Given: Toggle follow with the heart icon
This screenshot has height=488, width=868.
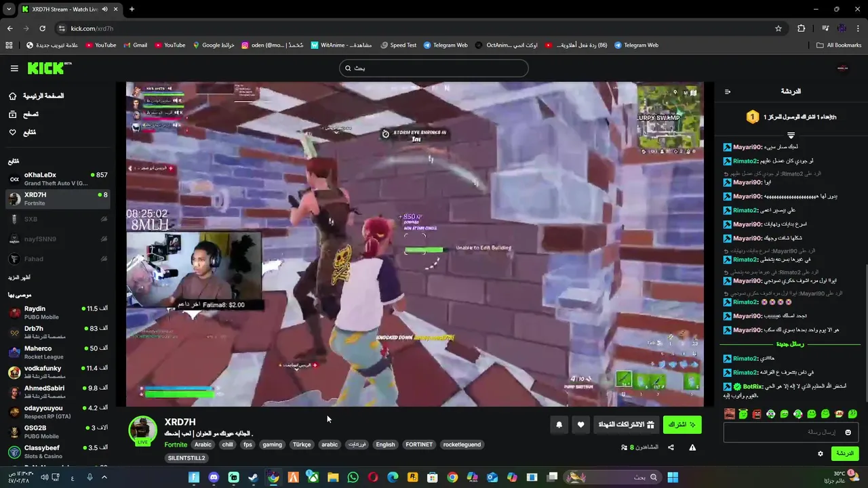Looking at the screenshot, I should 580,425.
